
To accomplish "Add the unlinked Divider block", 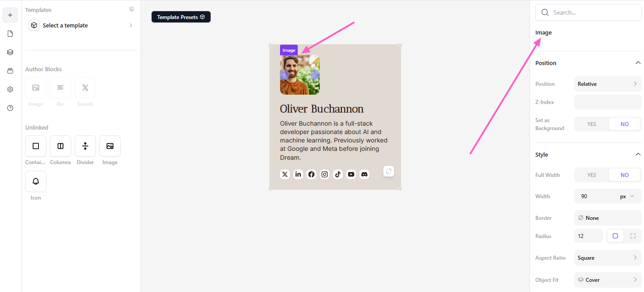I will [x=85, y=146].
